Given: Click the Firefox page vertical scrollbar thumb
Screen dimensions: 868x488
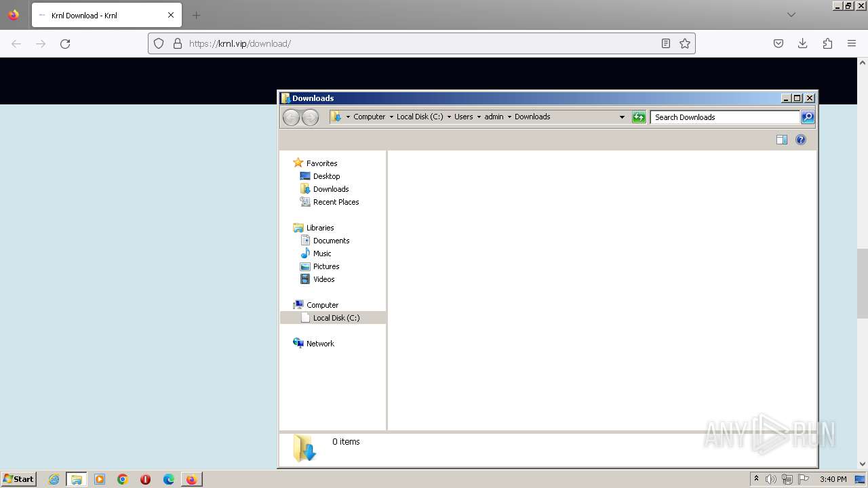Looking at the screenshot, I should click(x=863, y=283).
